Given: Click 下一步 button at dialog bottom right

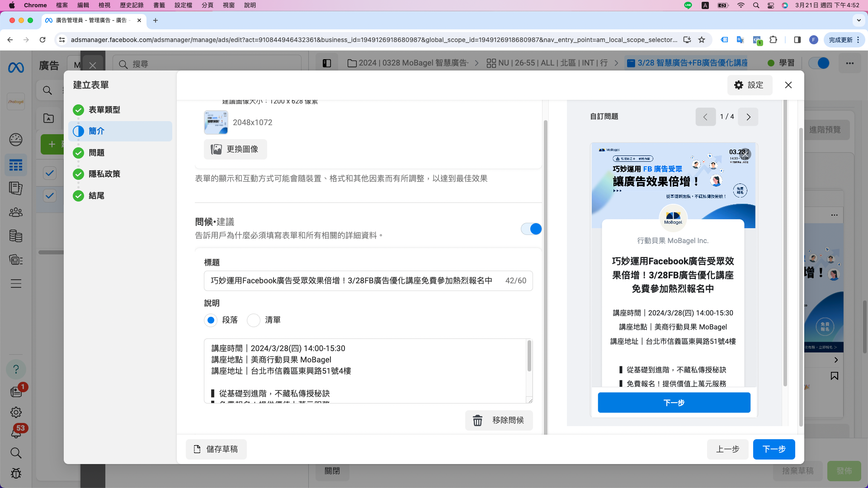Looking at the screenshot, I should pyautogui.click(x=774, y=449).
